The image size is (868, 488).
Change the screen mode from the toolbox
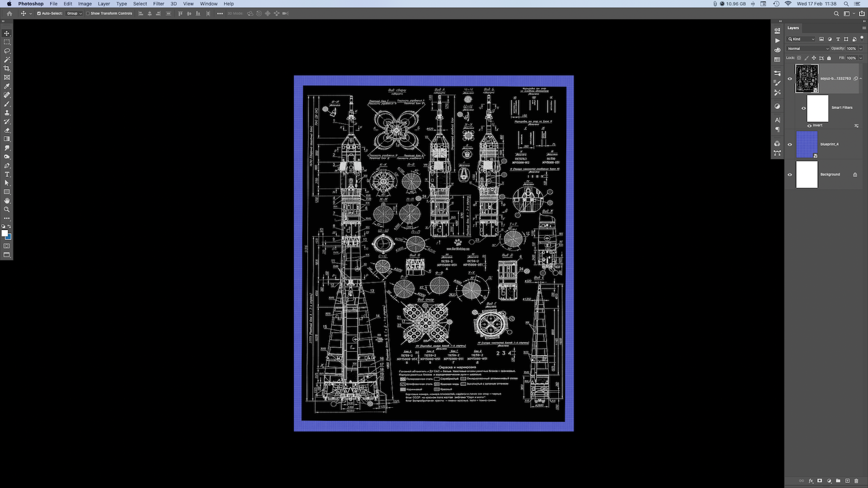pos(7,255)
